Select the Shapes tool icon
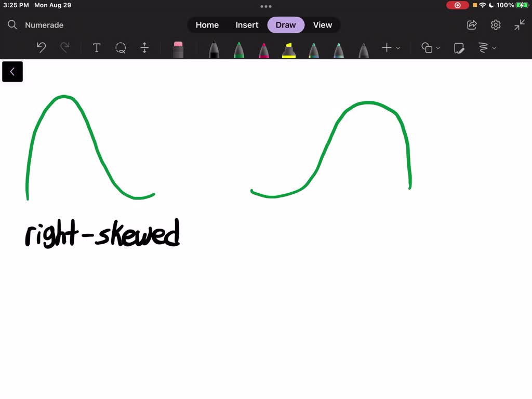The height and width of the screenshot is (399, 532). pos(427,48)
